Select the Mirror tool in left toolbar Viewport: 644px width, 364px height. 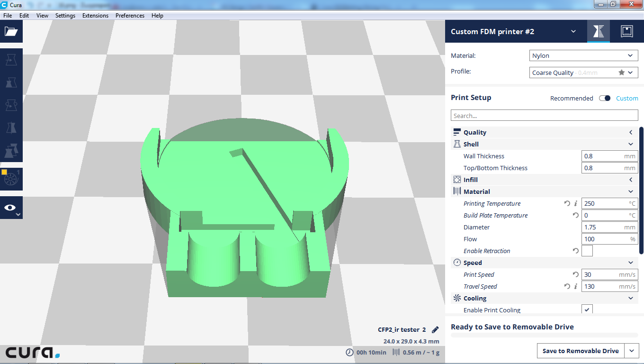(x=11, y=127)
